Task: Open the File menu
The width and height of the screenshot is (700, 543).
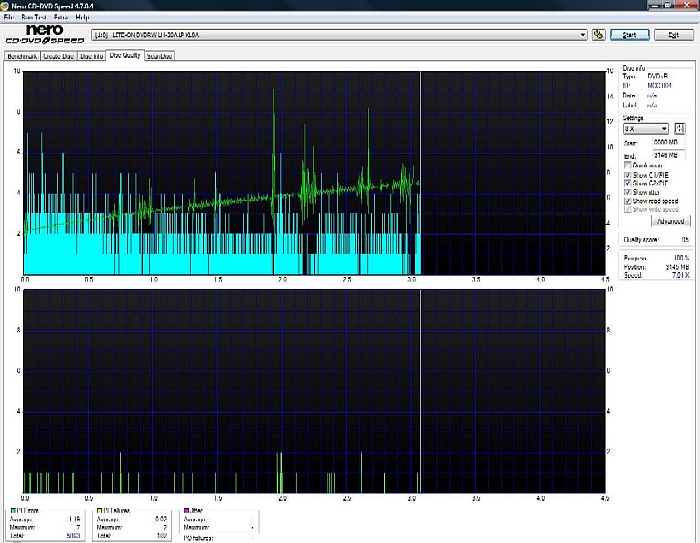Action: [x=8, y=17]
